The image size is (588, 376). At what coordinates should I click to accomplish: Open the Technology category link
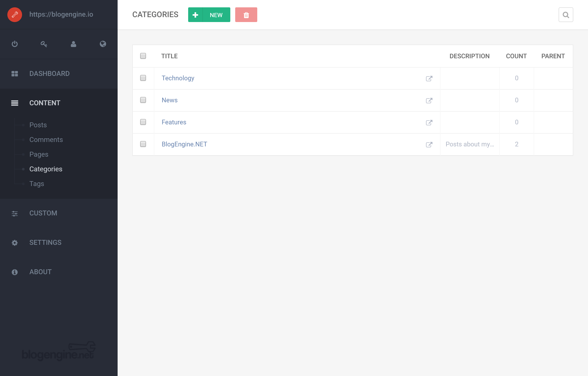178,78
